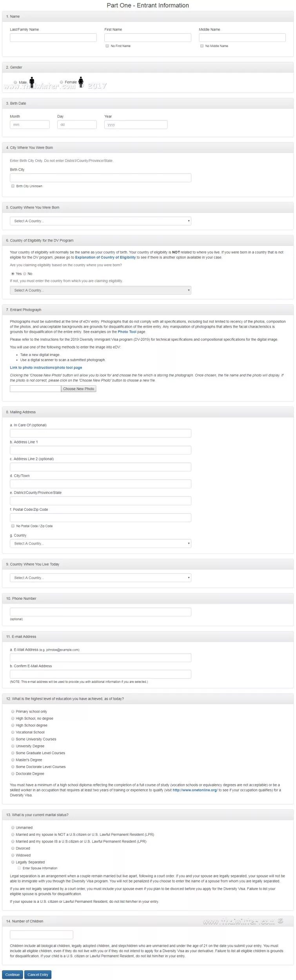Open Explanation of Country of Eligibility link
The width and height of the screenshot is (296, 980).
105,258
